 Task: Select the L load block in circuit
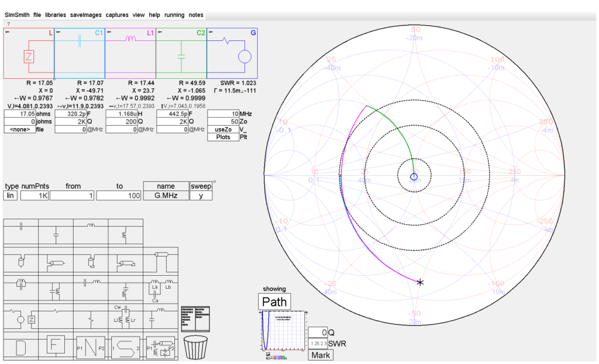point(29,53)
